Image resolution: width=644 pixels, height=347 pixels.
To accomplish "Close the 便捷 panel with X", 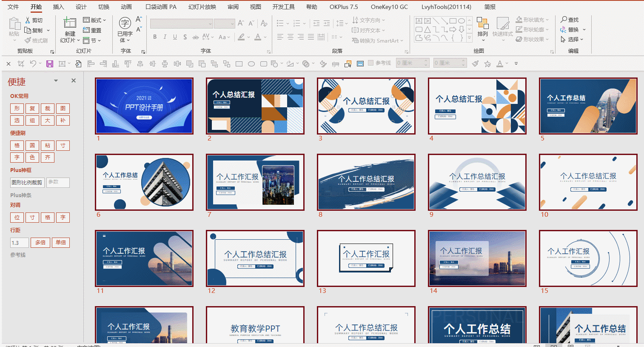I will click(74, 80).
